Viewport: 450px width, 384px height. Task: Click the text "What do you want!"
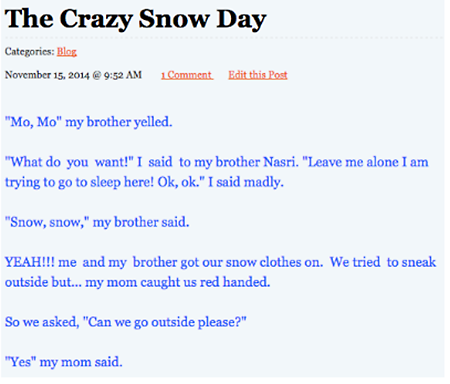pyautogui.click(x=69, y=162)
